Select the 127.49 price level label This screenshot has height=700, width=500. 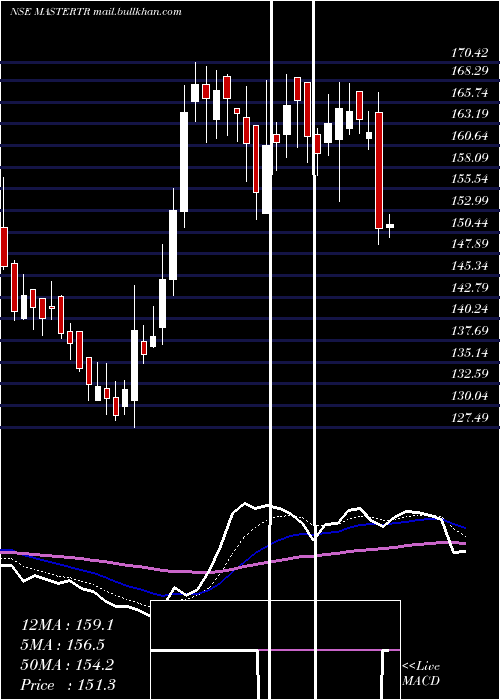470,417
